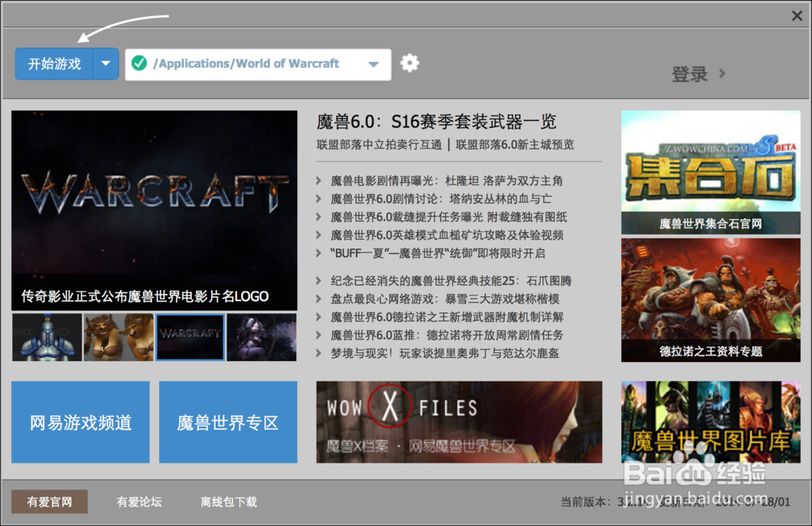Image resolution: width=812 pixels, height=526 pixels.
Task: Open the 魔兽世界图片库 image gallery banner
Action: (710, 422)
